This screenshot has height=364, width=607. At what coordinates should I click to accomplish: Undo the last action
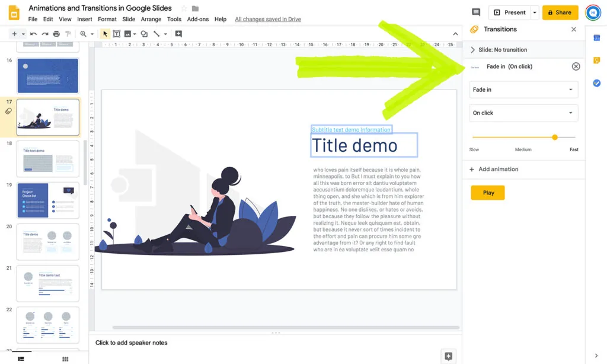click(33, 34)
